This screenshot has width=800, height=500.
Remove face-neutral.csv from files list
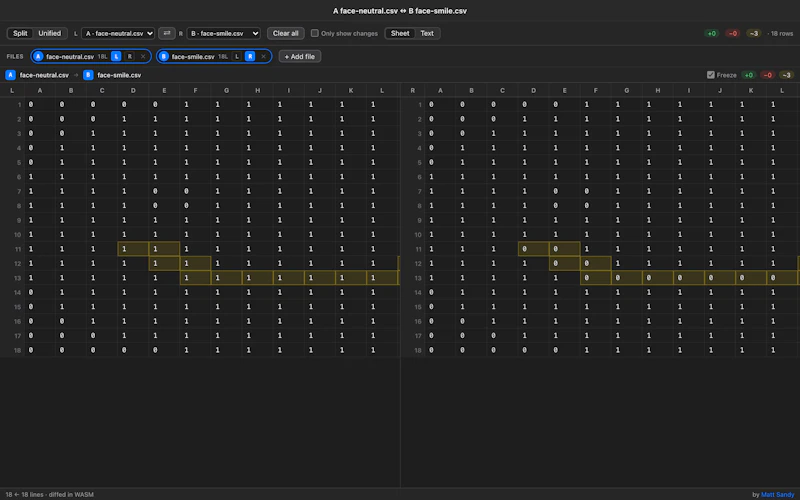click(x=143, y=56)
